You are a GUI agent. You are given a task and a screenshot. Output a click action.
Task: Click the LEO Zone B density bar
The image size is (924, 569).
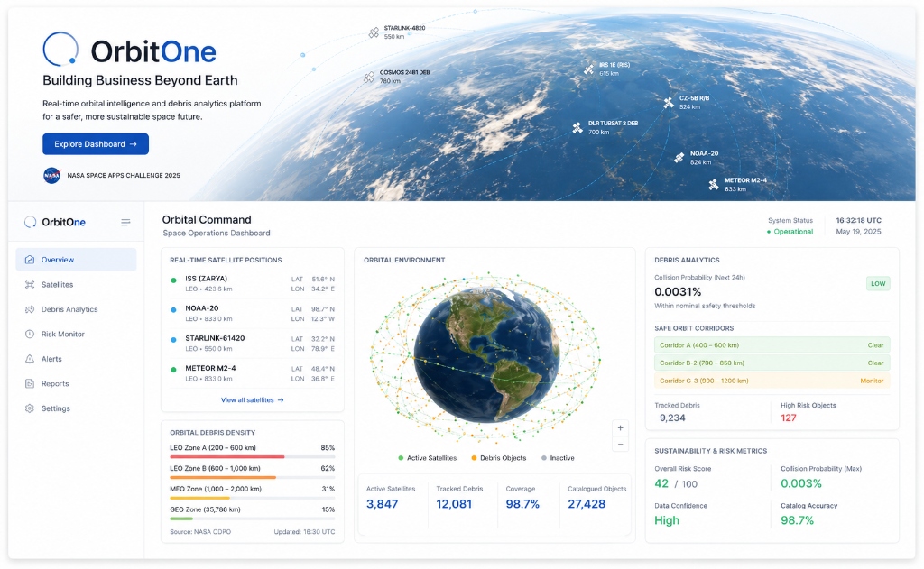pos(253,477)
